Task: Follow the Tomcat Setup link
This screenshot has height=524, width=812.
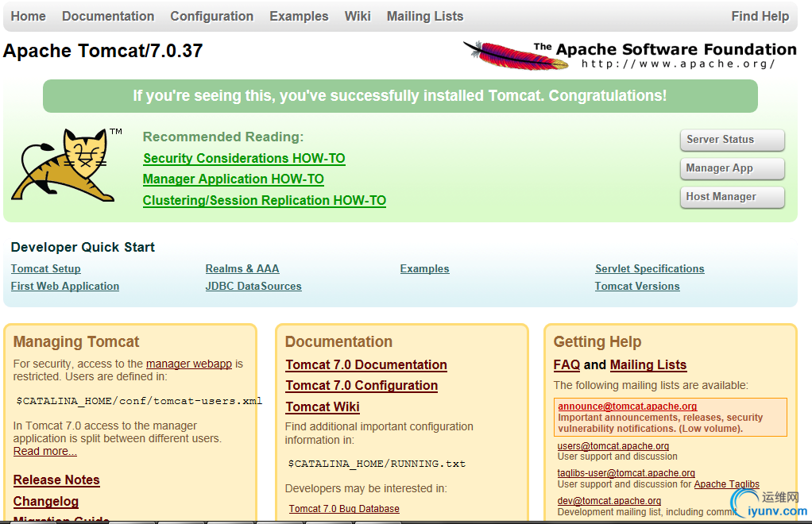Action: click(x=45, y=268)
